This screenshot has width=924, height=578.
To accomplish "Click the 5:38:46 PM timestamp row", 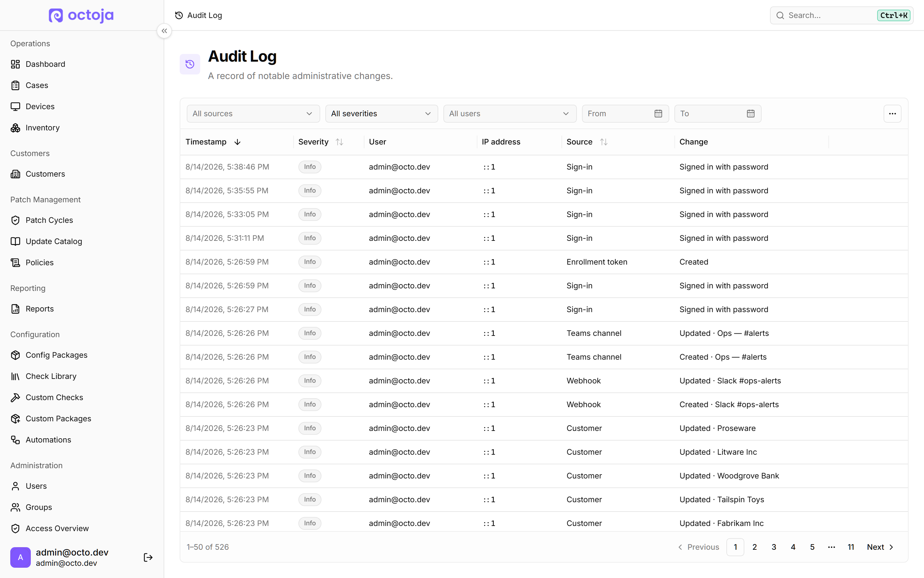I will [x=544, y=167].
